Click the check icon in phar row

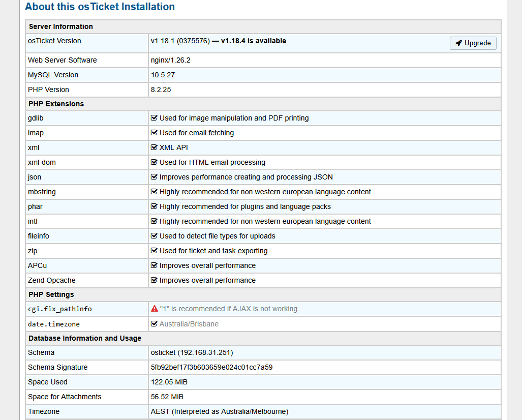coord(154,206)
